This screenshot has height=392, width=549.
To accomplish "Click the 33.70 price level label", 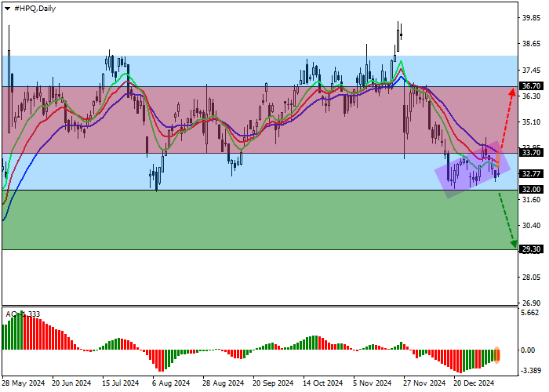I will pyautogui.click(x=531, y=153).
